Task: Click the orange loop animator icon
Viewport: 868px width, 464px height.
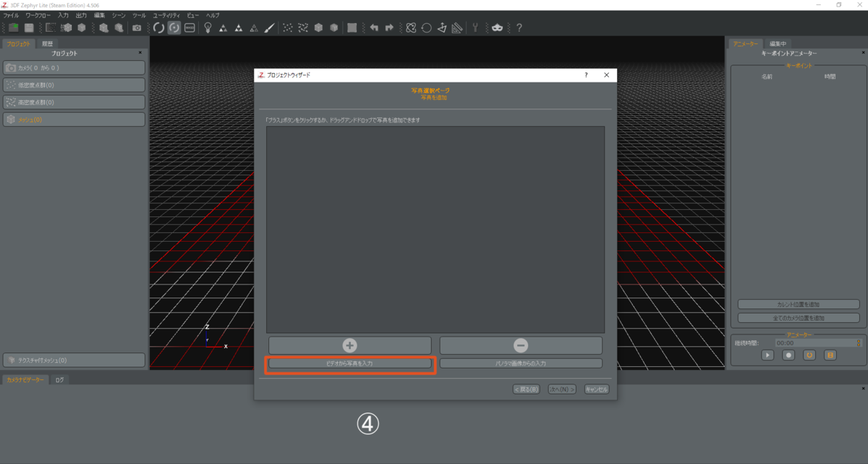Action: coord(809,355)
